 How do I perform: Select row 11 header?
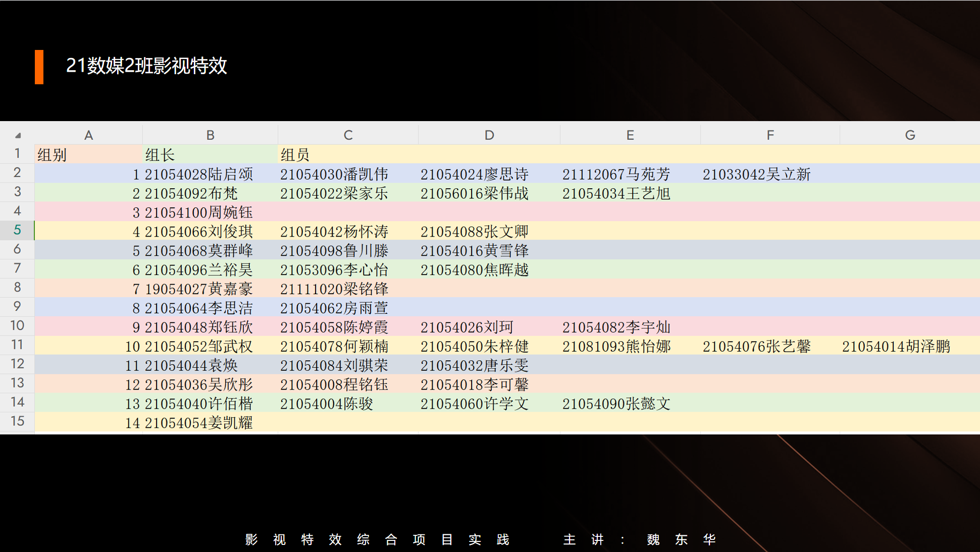coord(17,345)
